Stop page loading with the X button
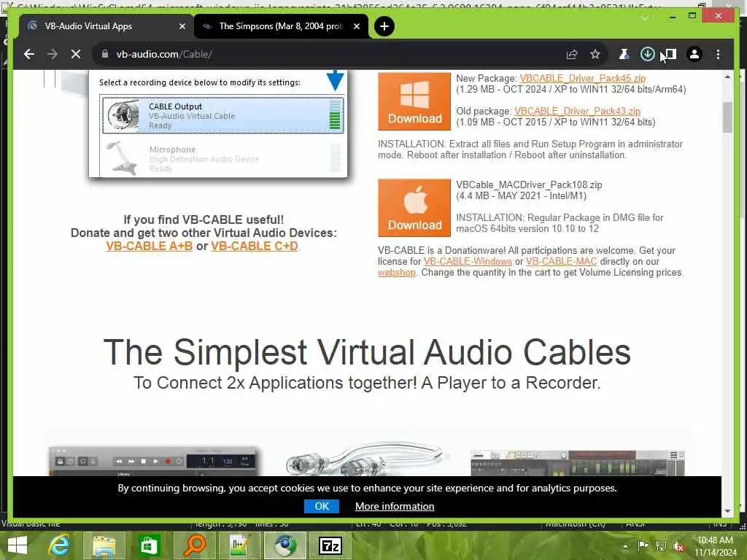747x560 pixels. point(76,54)
